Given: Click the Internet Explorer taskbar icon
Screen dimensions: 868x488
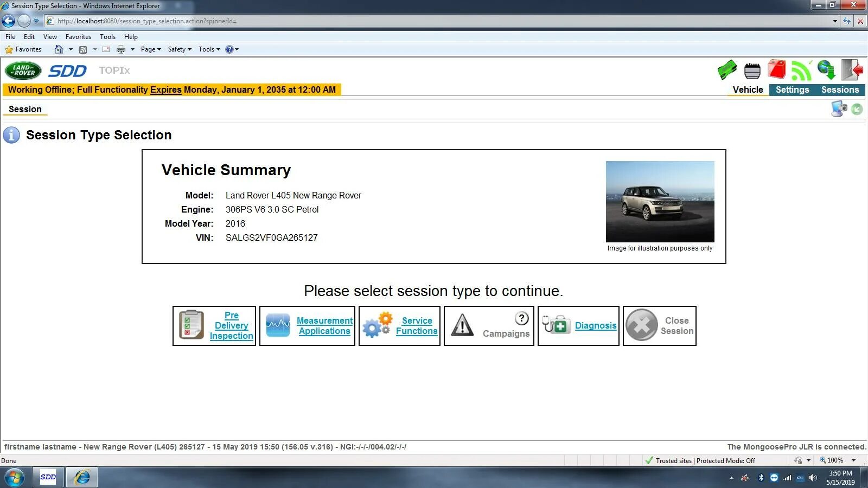Looking at the screenshot, I should pyautogui.click(x=82, y=477).
